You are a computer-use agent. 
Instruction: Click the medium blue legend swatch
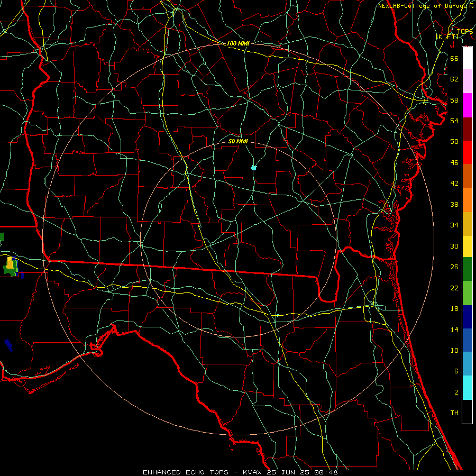[467, 340]
